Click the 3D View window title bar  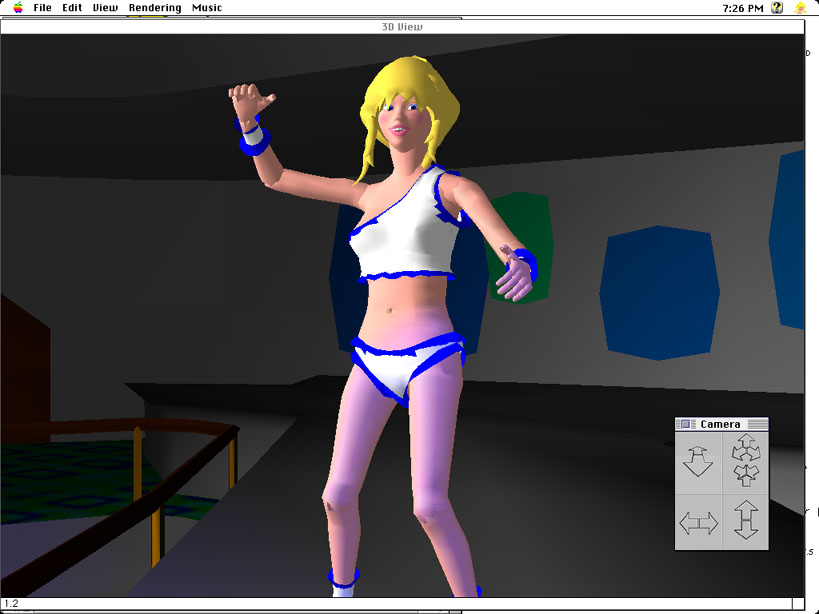[402, 27]
